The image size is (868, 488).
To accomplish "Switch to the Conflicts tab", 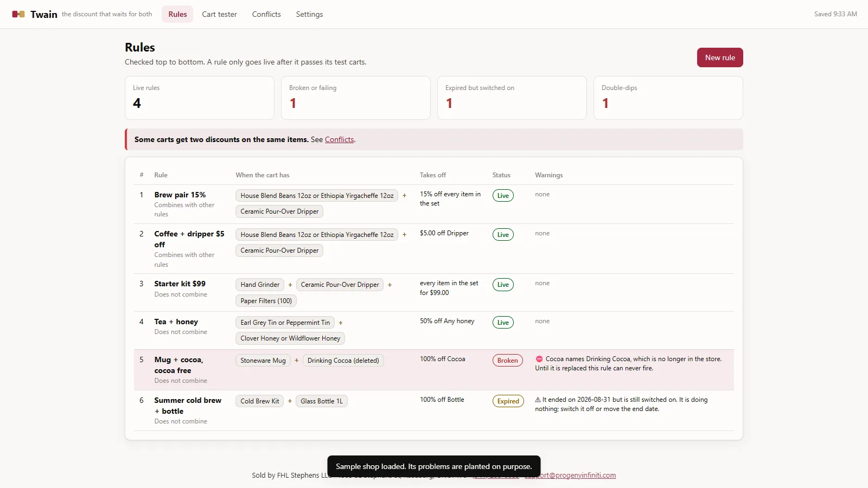I will tap(266, 14).
